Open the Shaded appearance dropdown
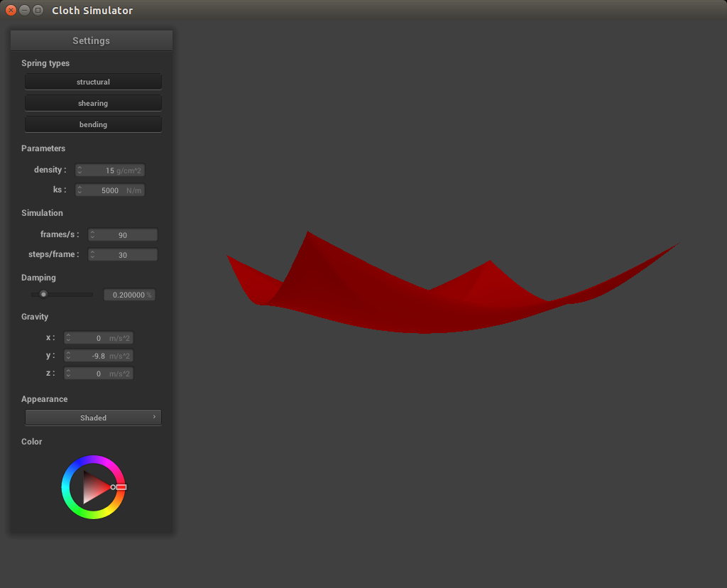The height and width of the screenshot is (588, 727). click(x=93, y=418)
